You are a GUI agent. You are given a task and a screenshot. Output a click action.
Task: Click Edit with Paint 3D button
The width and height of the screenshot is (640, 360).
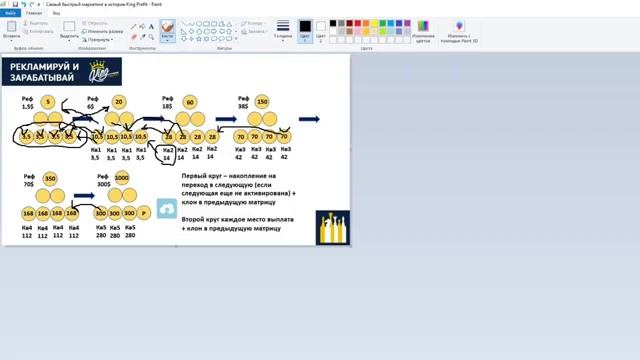459,31
